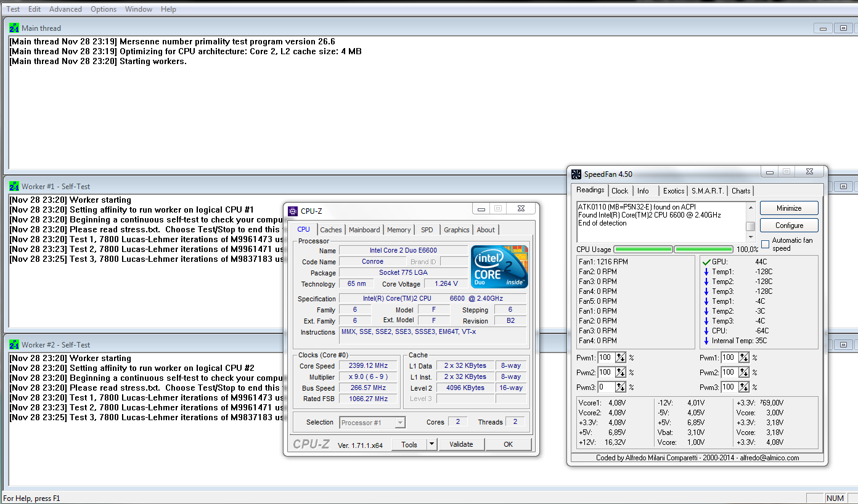Image resolution: width=858 pixels, height=504 pixels.
Task: Open the Edit menu
Action: click(x=35, y=9)
